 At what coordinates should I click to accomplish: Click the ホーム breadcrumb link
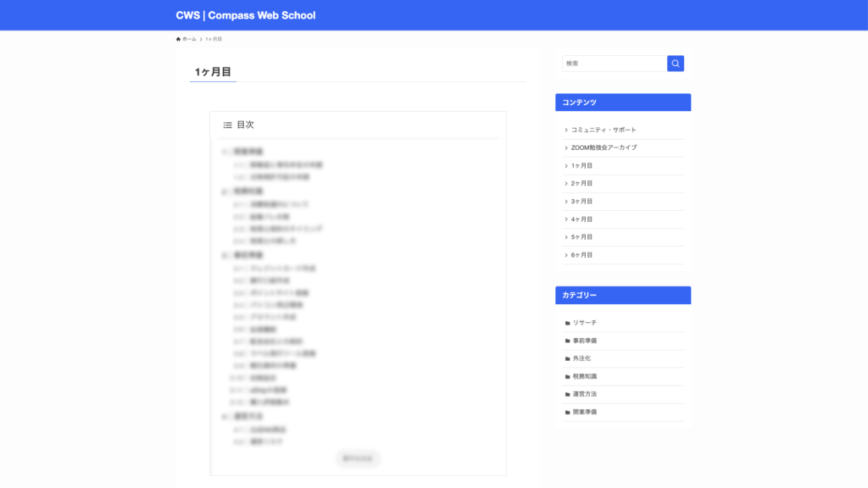tap(189, 39)
